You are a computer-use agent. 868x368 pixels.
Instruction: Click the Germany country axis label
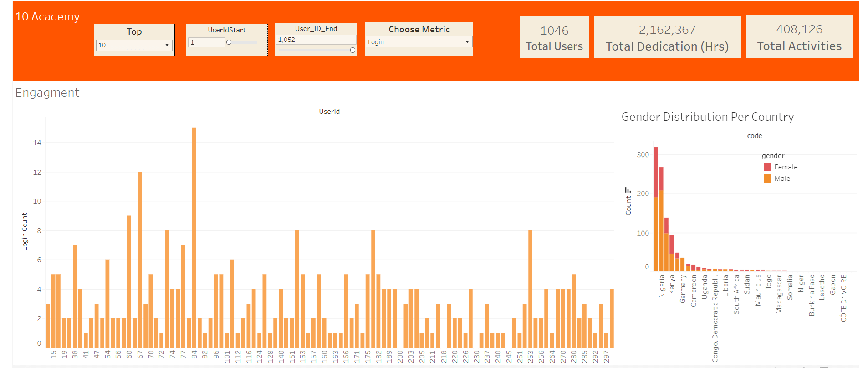(x=683, y=289)
